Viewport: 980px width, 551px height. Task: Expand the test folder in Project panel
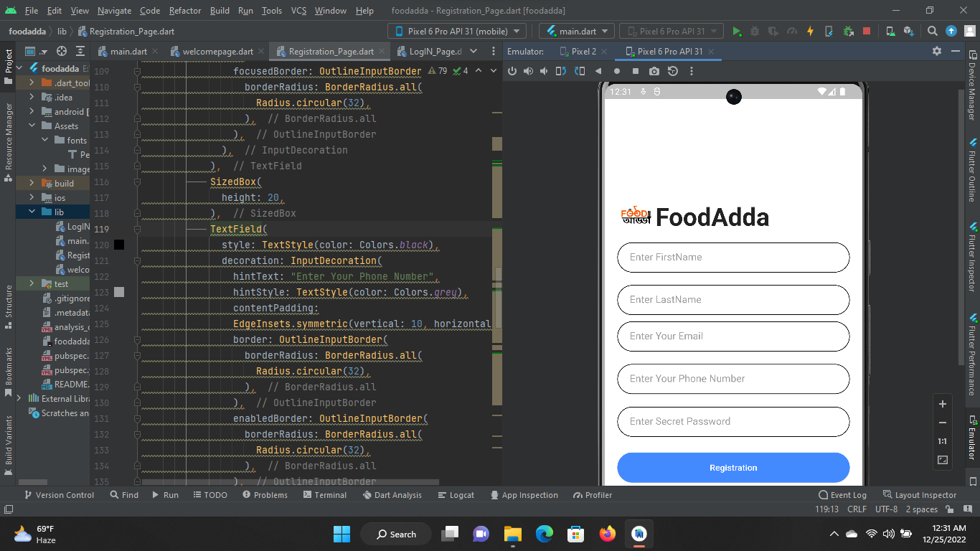(x=30, y=283)
